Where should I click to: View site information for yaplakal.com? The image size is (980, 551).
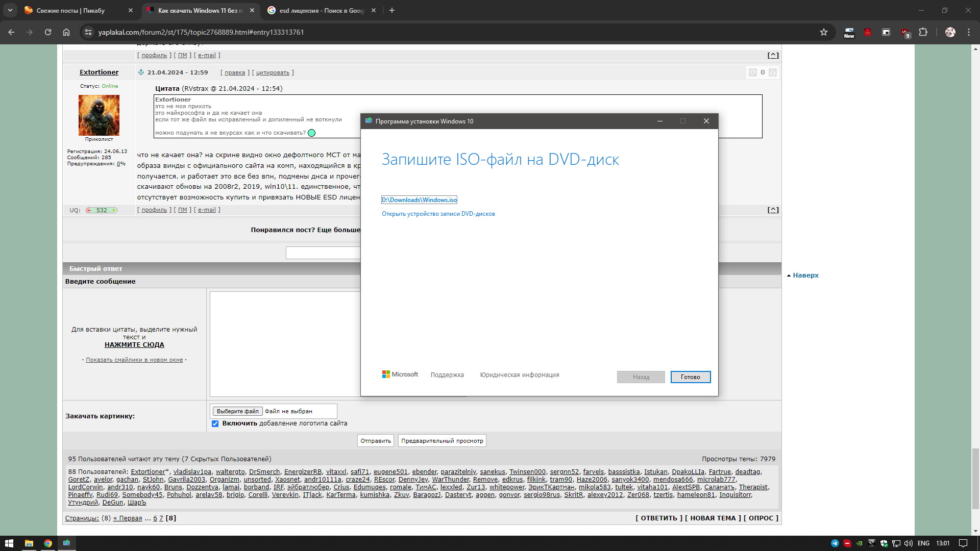[88, 32]
